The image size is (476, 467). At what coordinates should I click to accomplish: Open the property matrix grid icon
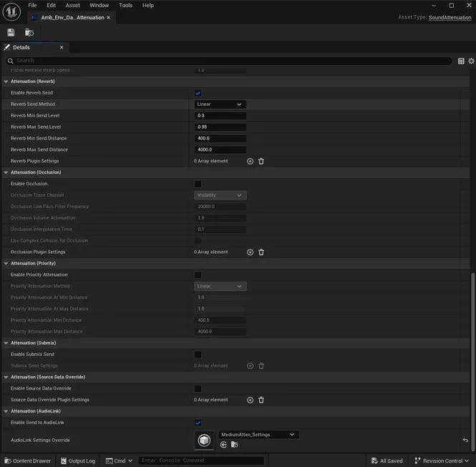click(x=461, y=61)
